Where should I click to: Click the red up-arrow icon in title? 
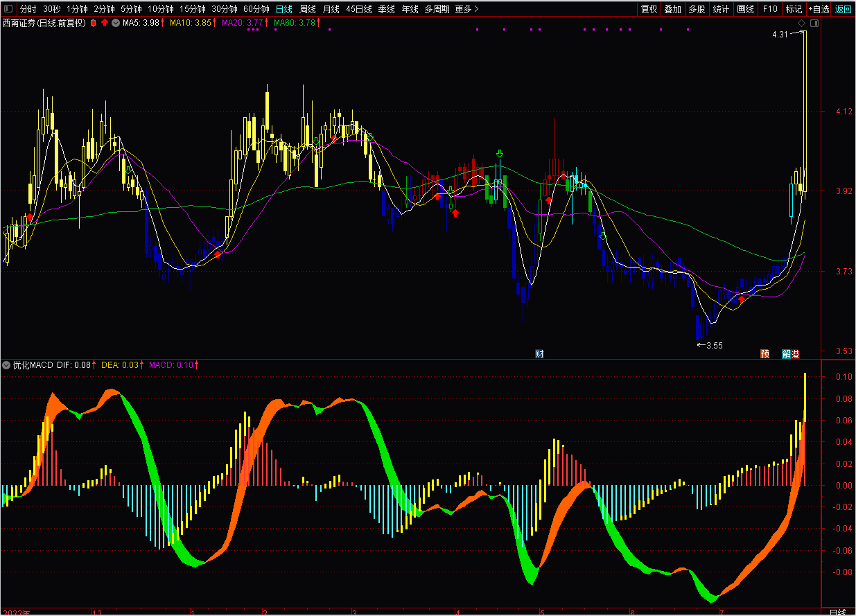pyautogui.click(x=105, y=23)
